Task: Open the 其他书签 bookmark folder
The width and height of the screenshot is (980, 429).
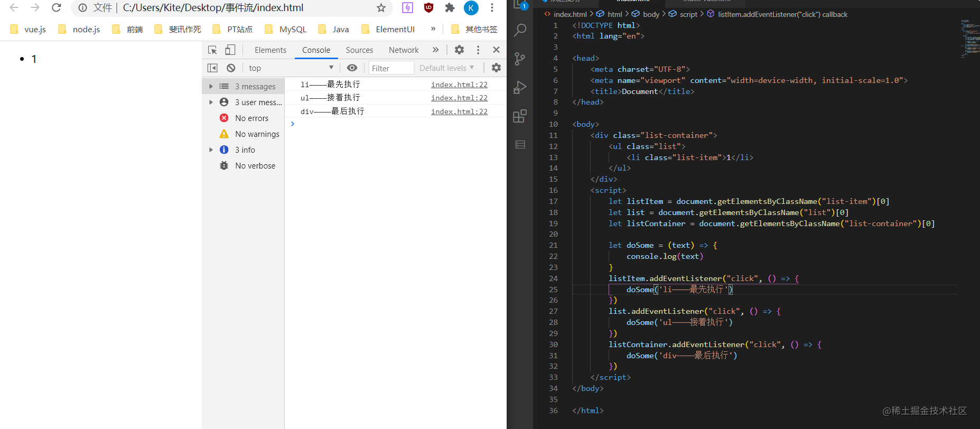Action: click(474, 29)
